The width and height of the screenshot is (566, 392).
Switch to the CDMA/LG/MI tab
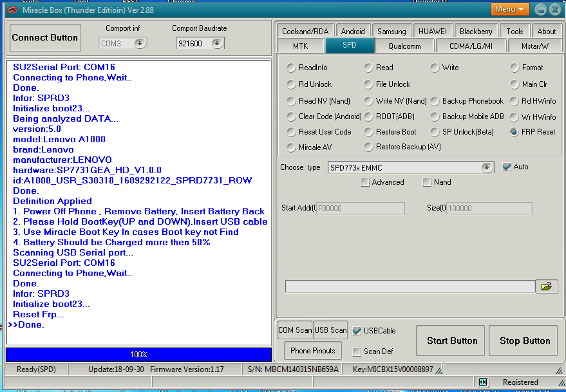click(471, 46)
